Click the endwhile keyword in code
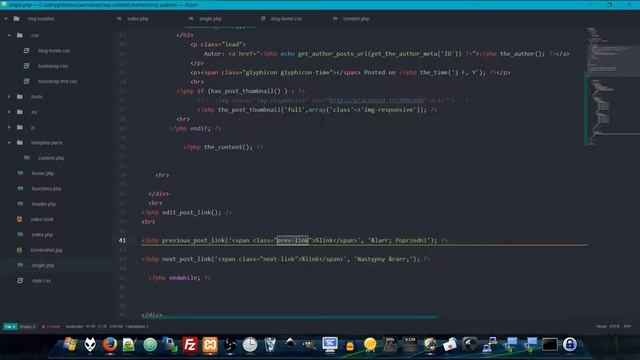This screenshot has width=640, height=360. (183, 278)
